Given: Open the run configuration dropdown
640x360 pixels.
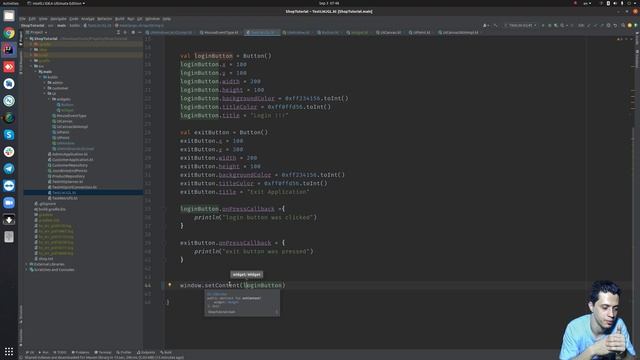Looking at the screenshot, I should click(521, 25).
